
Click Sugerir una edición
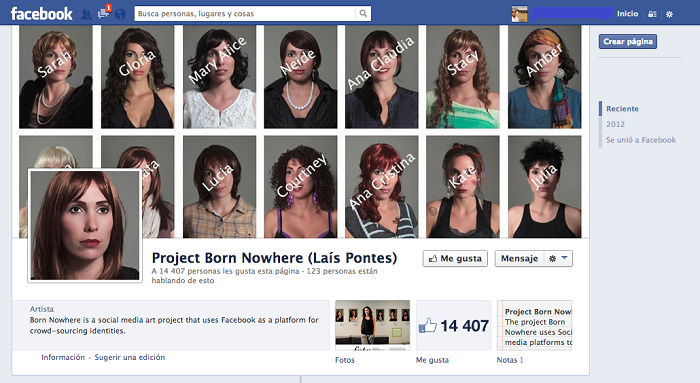tap(130, 357)
